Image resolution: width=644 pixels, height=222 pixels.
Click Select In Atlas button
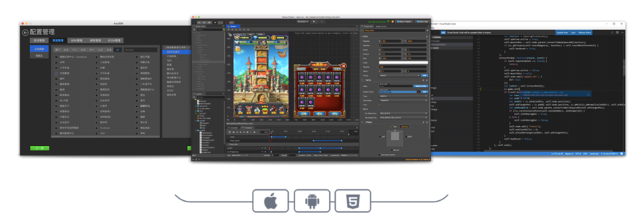pyautogui.click(x=421, y=86)
